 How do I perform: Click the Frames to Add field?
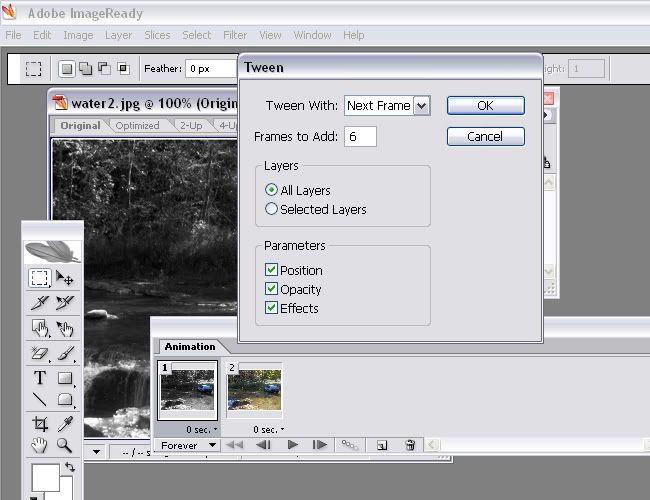[x=360, y=136]
